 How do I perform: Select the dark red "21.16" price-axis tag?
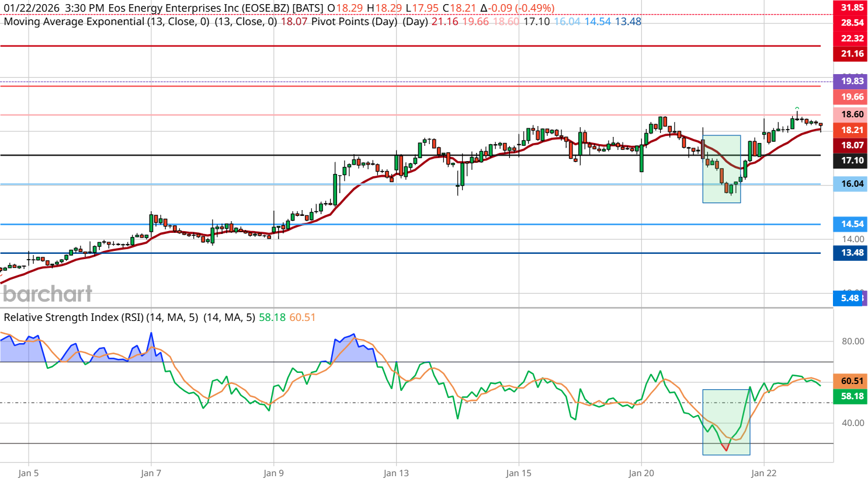coord(850,54)
